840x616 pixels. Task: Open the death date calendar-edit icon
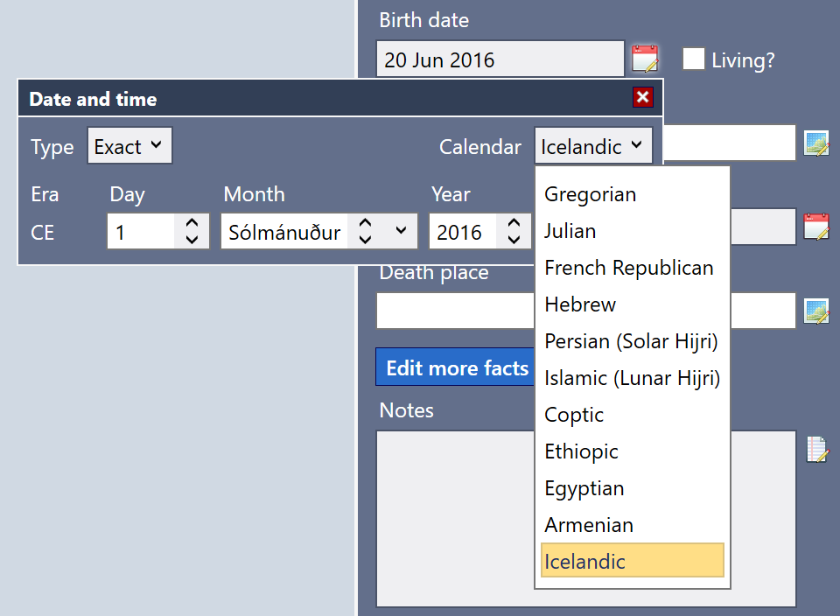coord(816,226)
